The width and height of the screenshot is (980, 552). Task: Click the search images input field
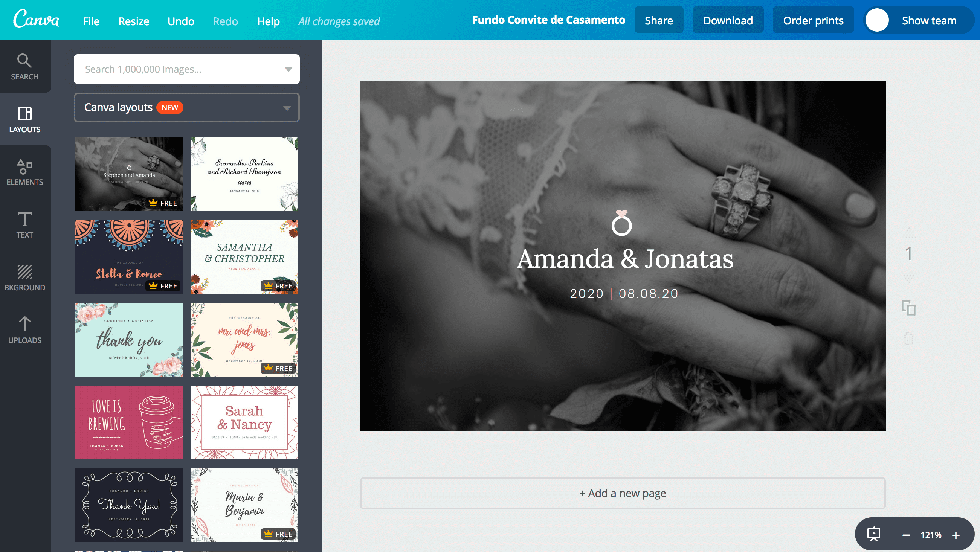[x=187, y=69]
